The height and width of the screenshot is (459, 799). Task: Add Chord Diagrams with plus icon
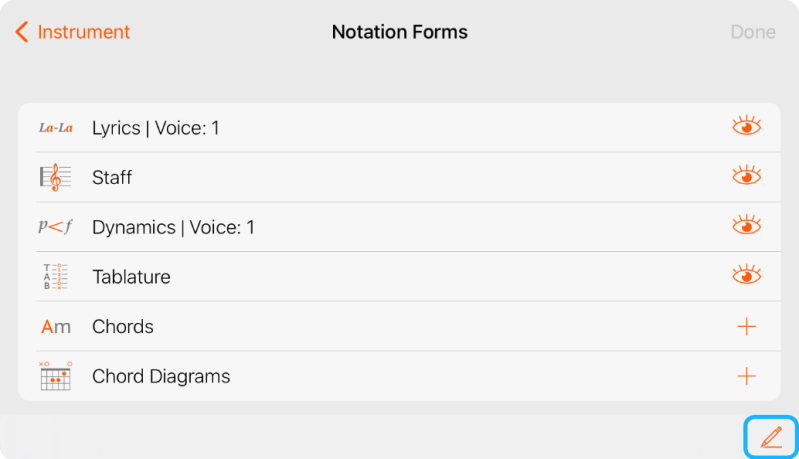tap(746, 376)
